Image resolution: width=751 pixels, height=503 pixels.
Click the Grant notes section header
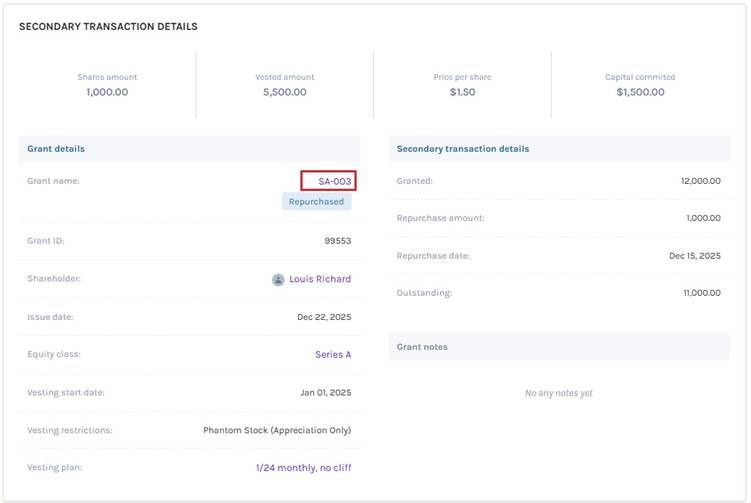[x=559, y=346]
